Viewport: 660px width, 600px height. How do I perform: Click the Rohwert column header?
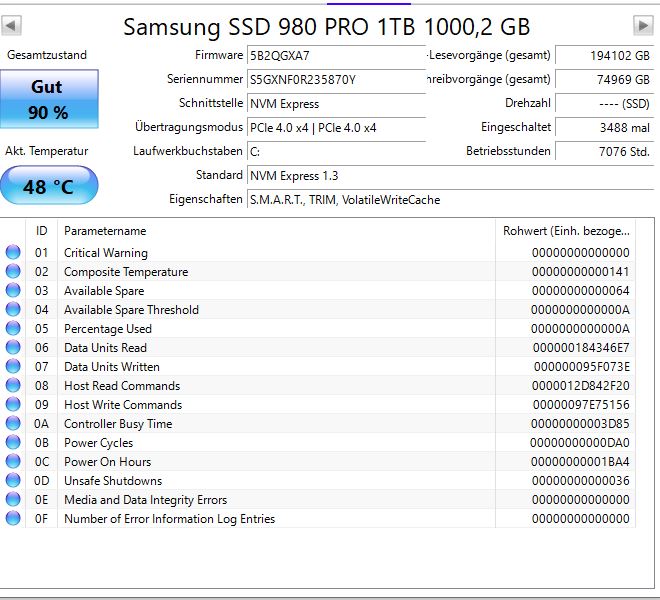click(566, 231)
